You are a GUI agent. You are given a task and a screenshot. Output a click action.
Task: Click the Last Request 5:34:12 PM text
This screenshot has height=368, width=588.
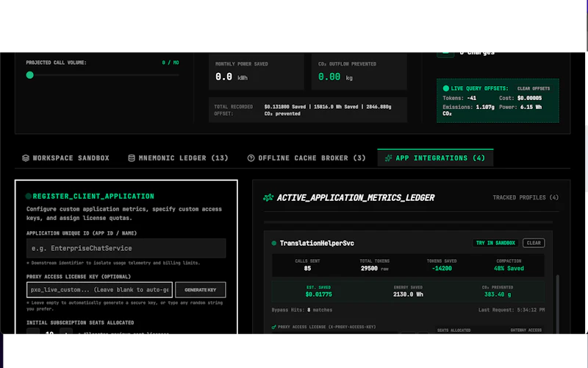512,310
